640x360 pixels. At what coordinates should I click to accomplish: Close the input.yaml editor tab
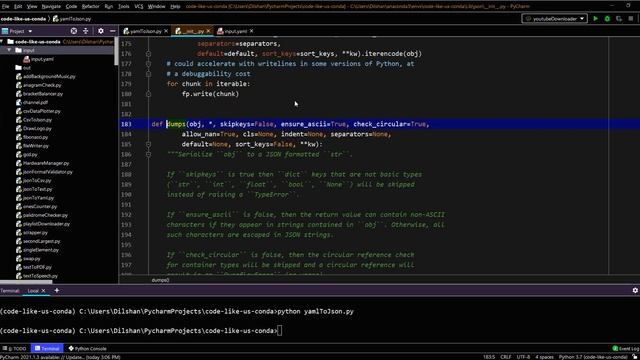tap(251, 31)
